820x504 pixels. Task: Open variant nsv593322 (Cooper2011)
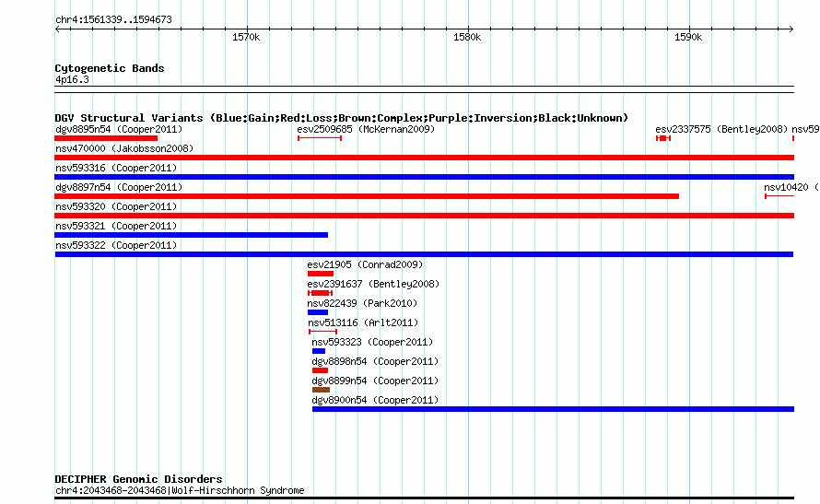coord(116,245)
